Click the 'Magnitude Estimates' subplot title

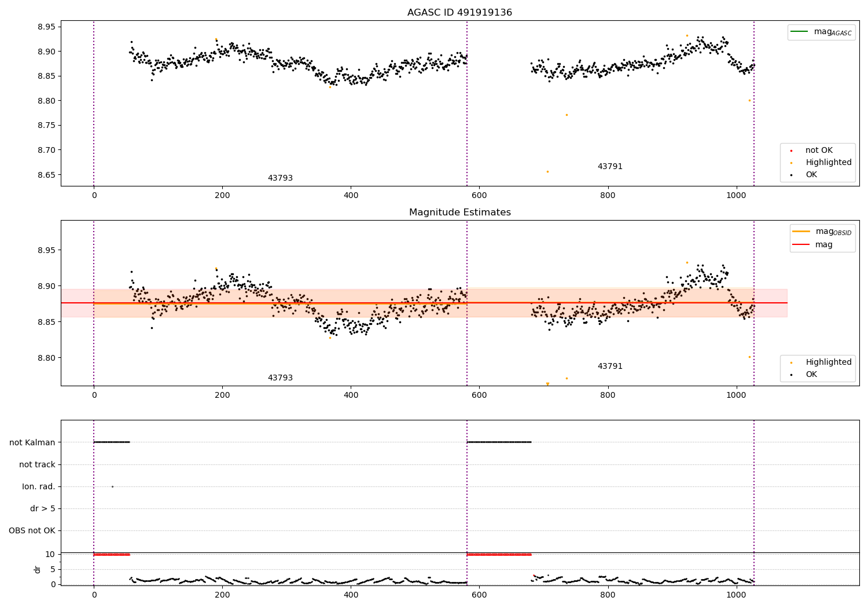point(459,213)
